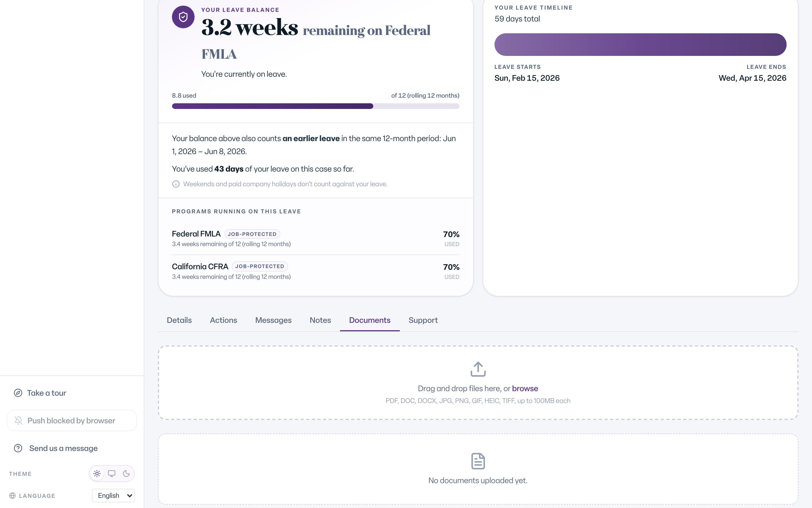Switch to light theme with sun icon
The width and height of the screenshot is (812, 508).
pyautogui.click(x=97, y=474)
